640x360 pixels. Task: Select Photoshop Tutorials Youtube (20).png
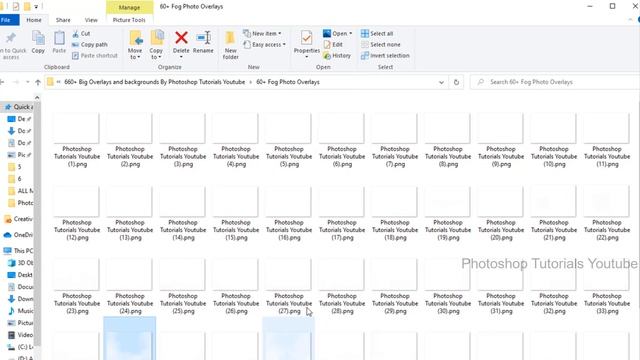(x=501, y=214)
